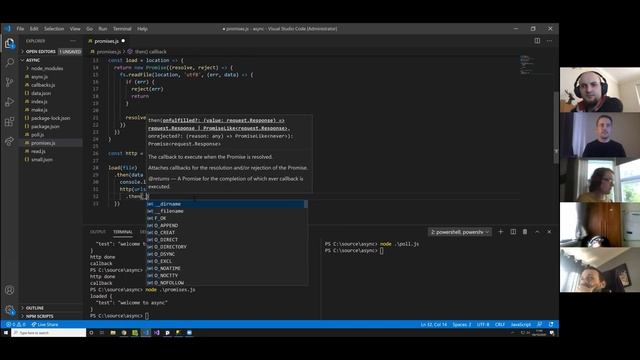640x360 pixels.
Task: Open the Explorer view in the activity bar
Action: [x=9, y=43]
